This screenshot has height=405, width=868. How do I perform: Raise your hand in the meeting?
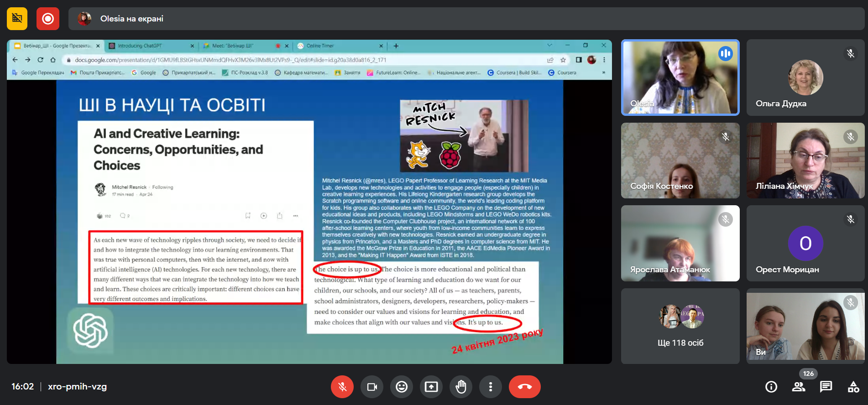(x=461, y=387)
